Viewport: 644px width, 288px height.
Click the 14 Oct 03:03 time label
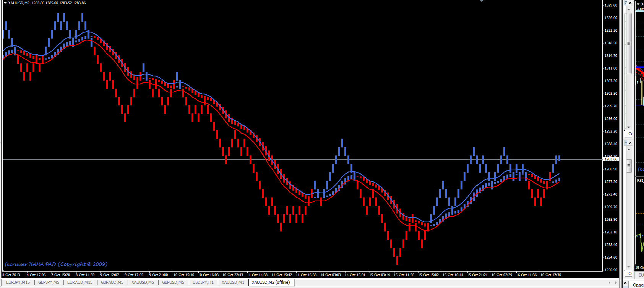331,275
